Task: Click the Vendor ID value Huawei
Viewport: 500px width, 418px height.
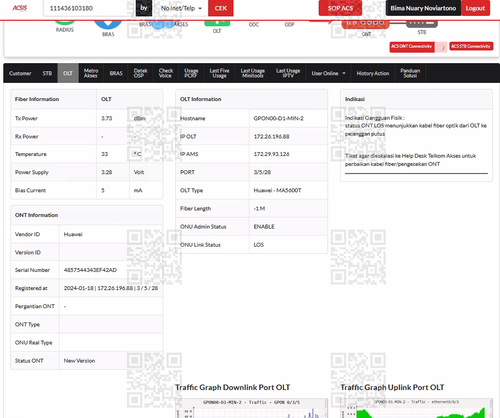Action: (73, 234)
